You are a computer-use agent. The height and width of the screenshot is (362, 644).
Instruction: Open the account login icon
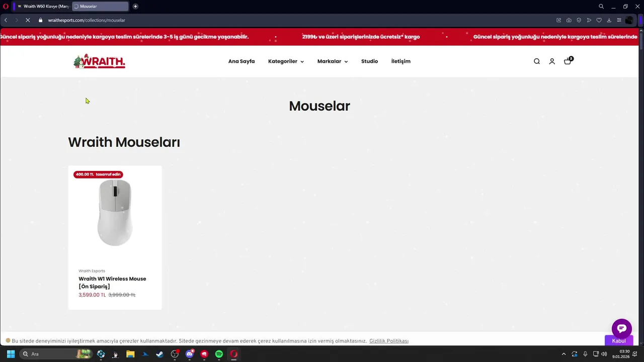coord(552,61)
